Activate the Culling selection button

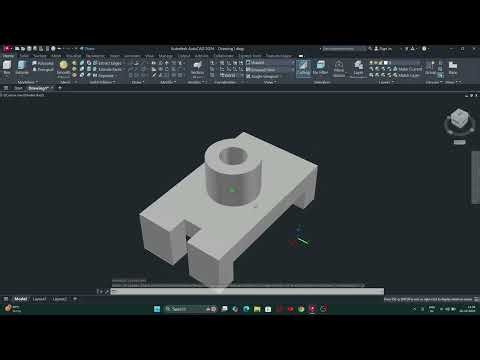(303, 68)
